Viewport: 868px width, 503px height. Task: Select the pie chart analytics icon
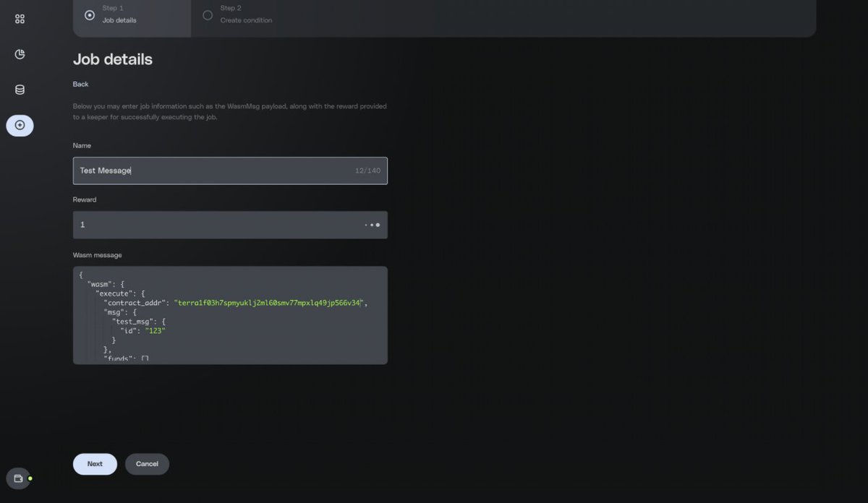coord(20,53)
